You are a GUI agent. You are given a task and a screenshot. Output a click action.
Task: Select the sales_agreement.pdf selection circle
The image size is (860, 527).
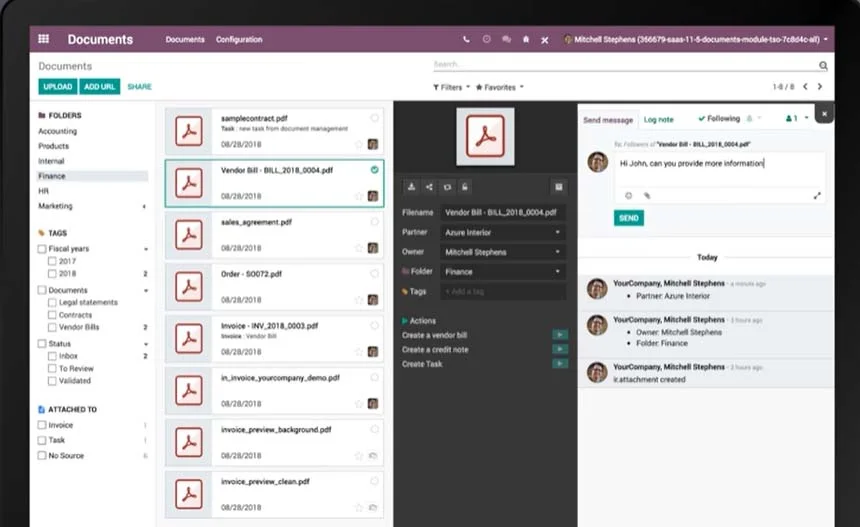[374, 223]
